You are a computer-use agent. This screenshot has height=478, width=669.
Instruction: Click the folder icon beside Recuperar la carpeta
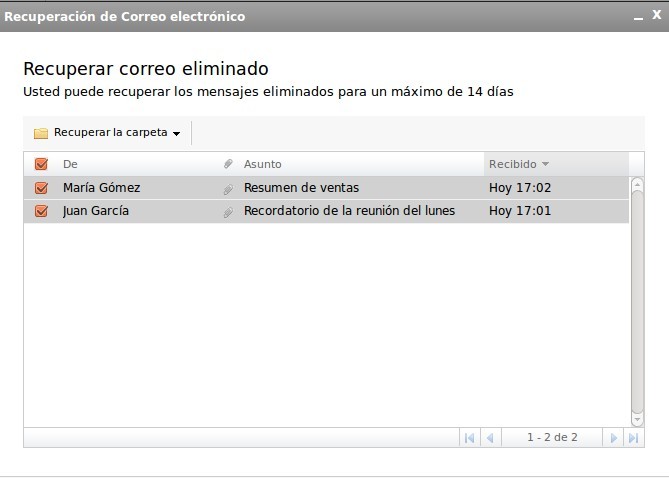(x=41, y=133)
